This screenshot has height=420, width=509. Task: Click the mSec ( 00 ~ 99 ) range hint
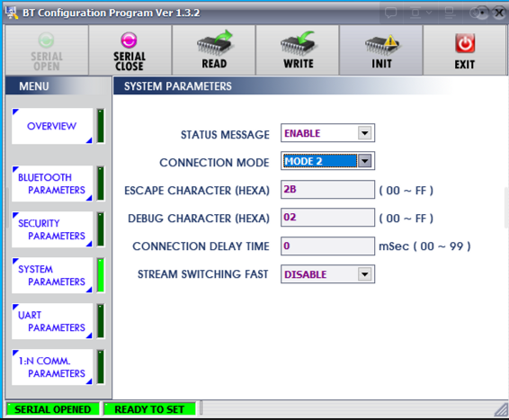pos(424,246)
